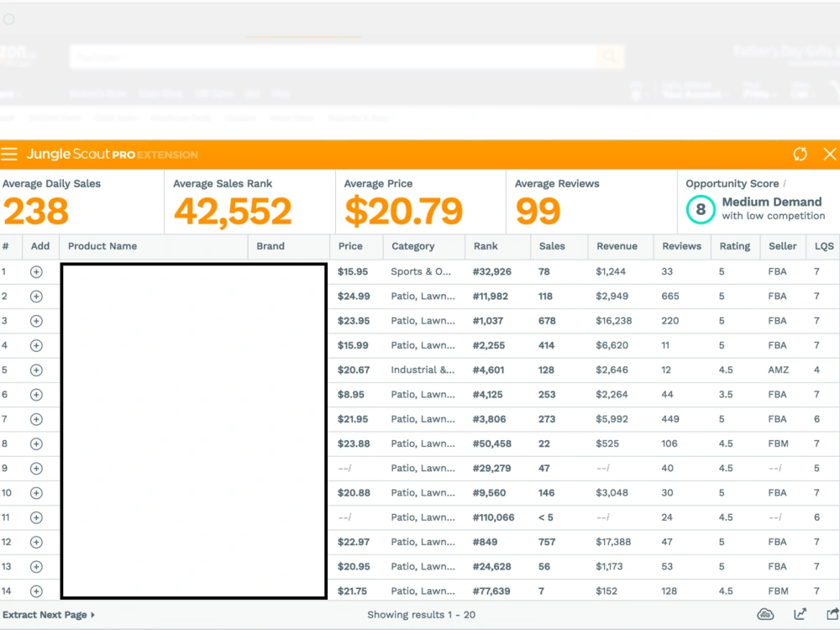Click category cell Sports & O...

(421, 271)
